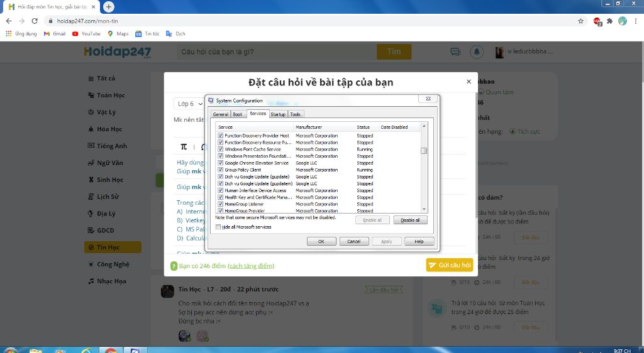Focus the Câu hỏi của bạn là gì search field

pyautogui.click(x=277, y=52)
